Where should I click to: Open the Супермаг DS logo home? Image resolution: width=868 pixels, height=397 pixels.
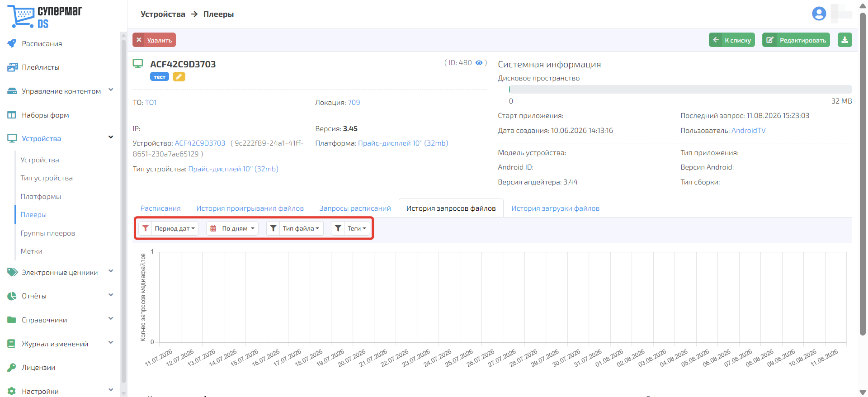coord(44,17)
